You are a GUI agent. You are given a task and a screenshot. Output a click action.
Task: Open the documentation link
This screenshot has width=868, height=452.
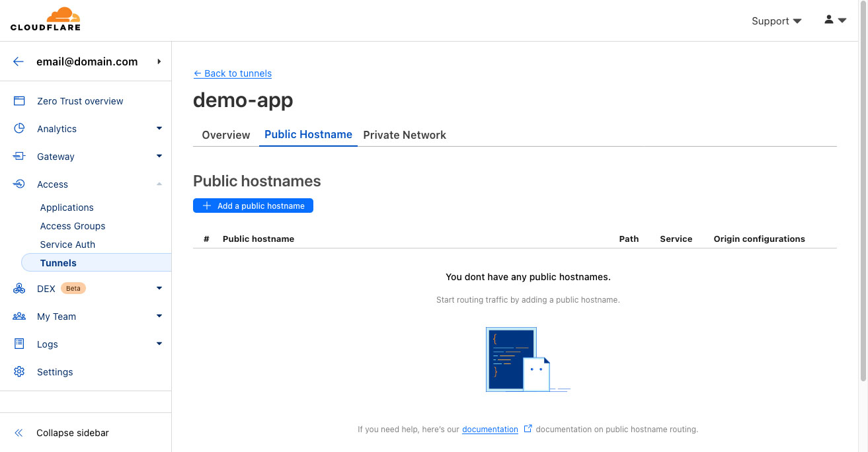490,430
